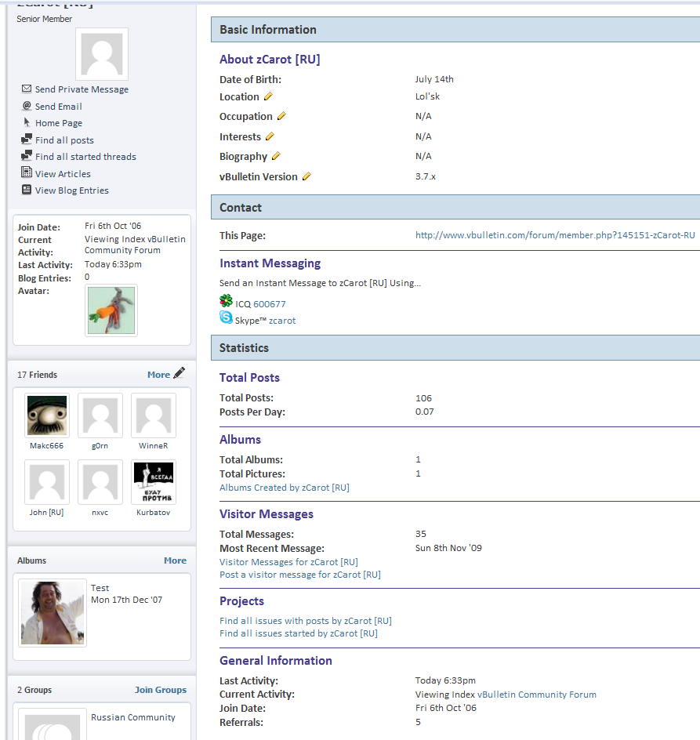Viewport: 700px width, 740px height.
Task: Show More albums link
Action: (x=175, y=560)
